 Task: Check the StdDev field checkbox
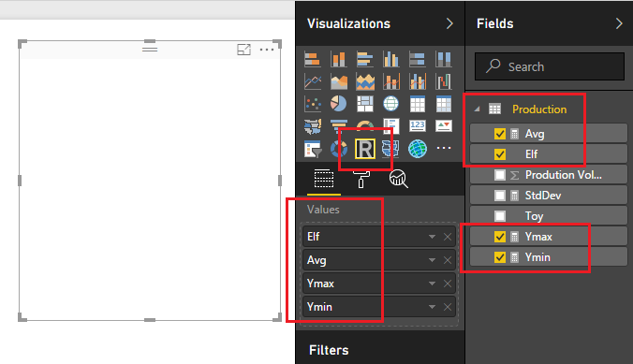click(500, 196)
